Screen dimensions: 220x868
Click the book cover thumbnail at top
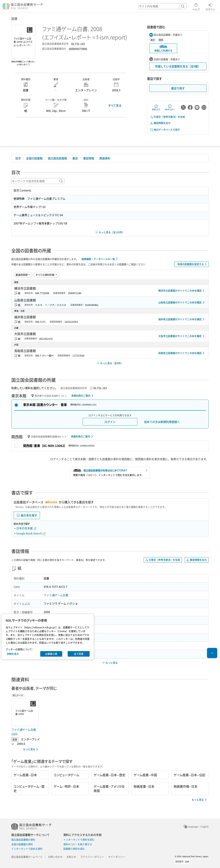23,42
